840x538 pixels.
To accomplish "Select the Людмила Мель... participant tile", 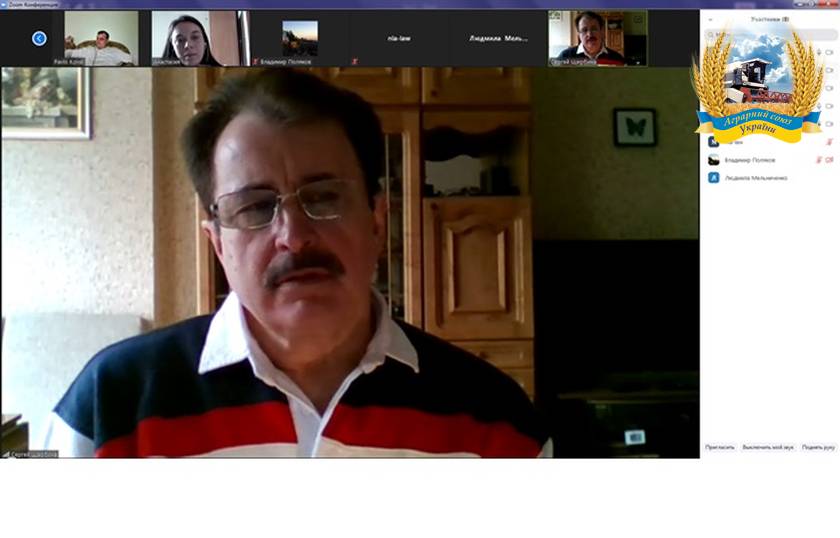I will (x=498, y=38).
